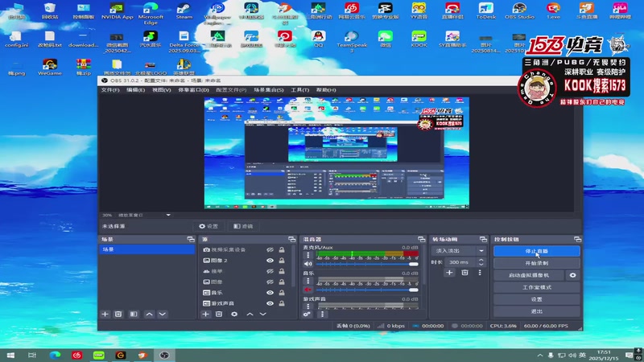Hide the 游戏声音 source via eye icon
The image size is (644, 362).
pyautogui.click(x=270, y=303)
